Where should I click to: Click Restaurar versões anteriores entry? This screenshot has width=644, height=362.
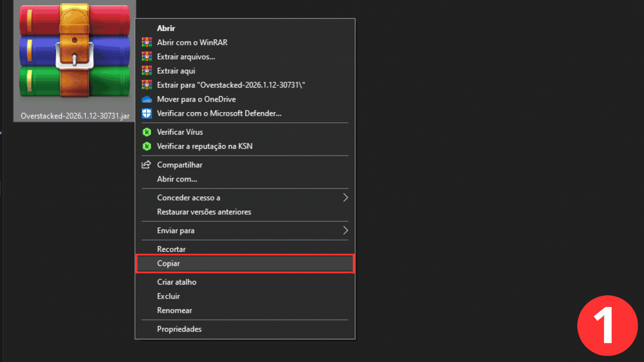point(204,212)
